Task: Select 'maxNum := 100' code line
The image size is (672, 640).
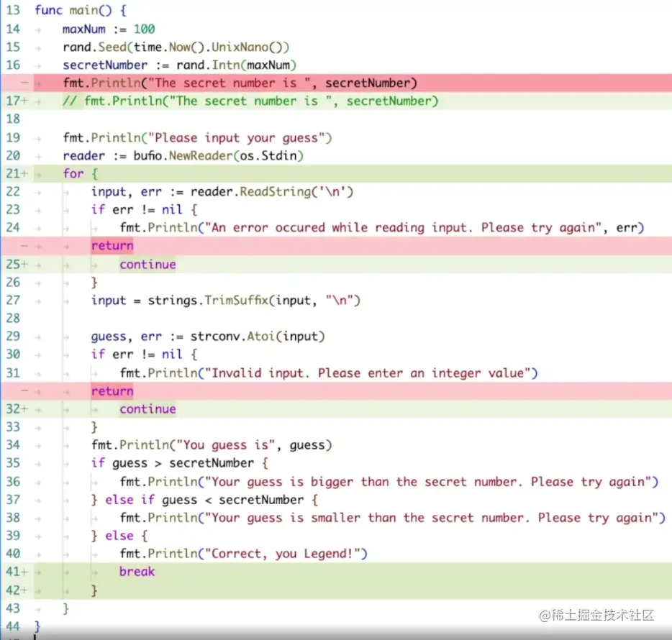Action: [109, 29]
